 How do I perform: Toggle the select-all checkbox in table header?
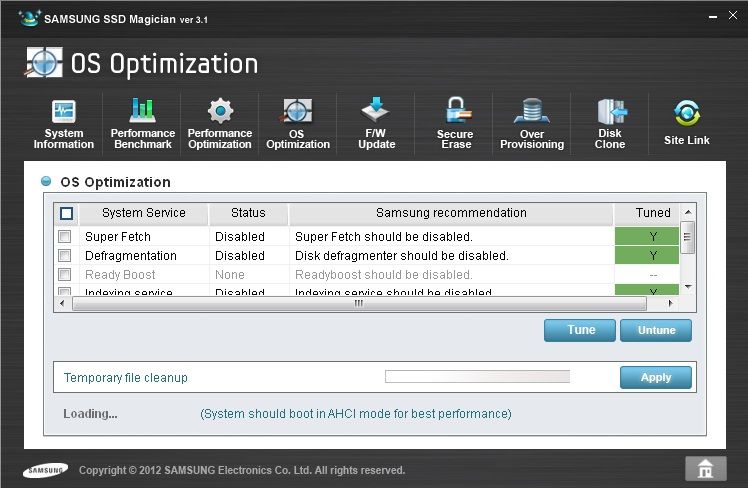pyautogui.click(x=67, y=213)
